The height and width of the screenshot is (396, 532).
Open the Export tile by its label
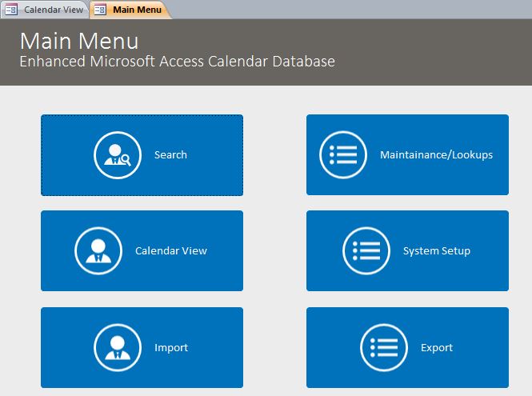click(437, 347)
